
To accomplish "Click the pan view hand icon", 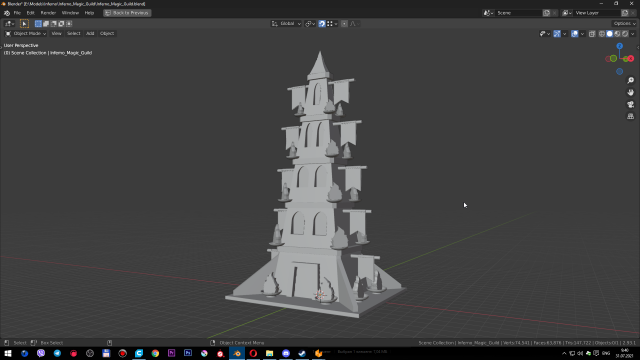I will (x=631, y=92).
